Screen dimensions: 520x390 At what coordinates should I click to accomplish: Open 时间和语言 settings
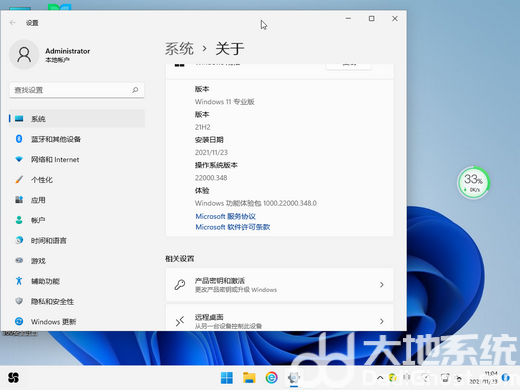pyautogui.click(x=77, y=240)
